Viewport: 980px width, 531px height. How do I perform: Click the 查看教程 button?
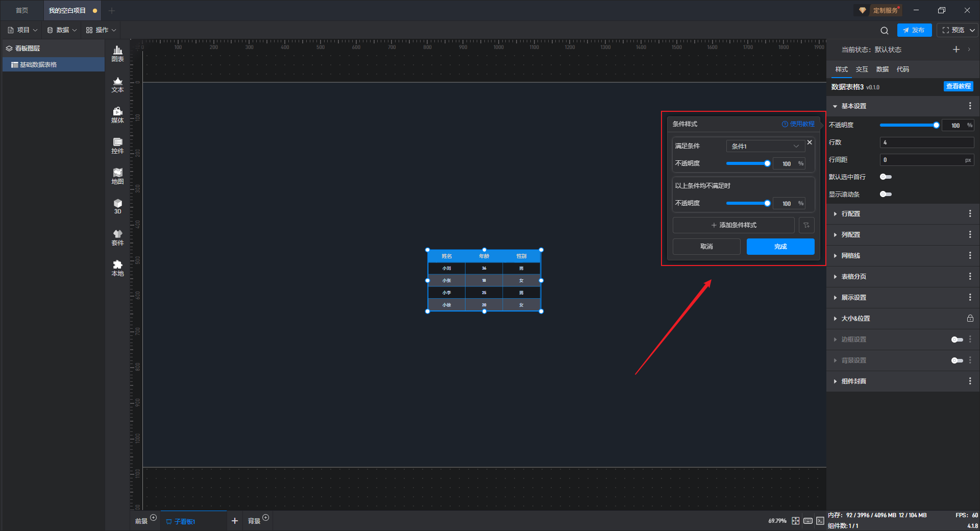pos(959,86)
